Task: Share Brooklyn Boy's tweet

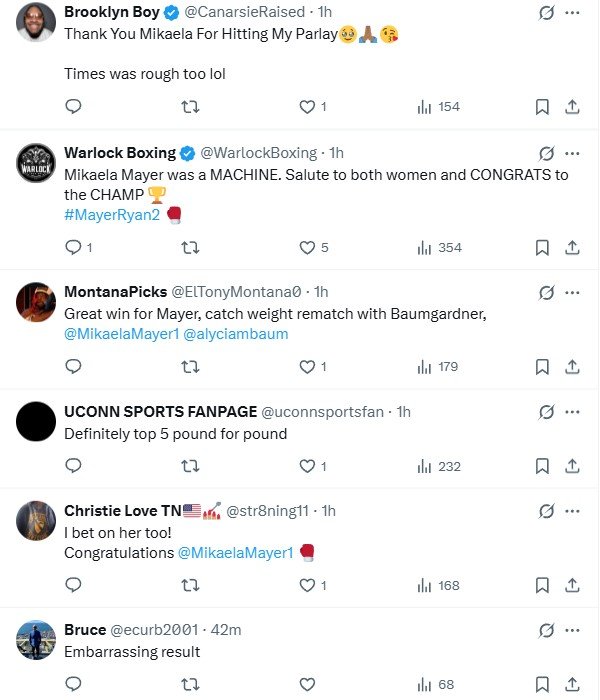Action: [573, 107]
